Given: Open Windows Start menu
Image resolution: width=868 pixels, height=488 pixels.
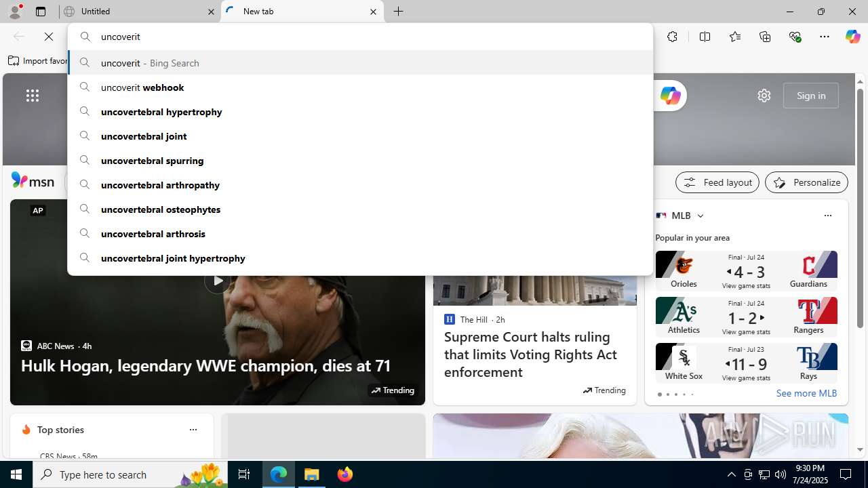Looking at the screenshot, I should (x=16, y=474).
